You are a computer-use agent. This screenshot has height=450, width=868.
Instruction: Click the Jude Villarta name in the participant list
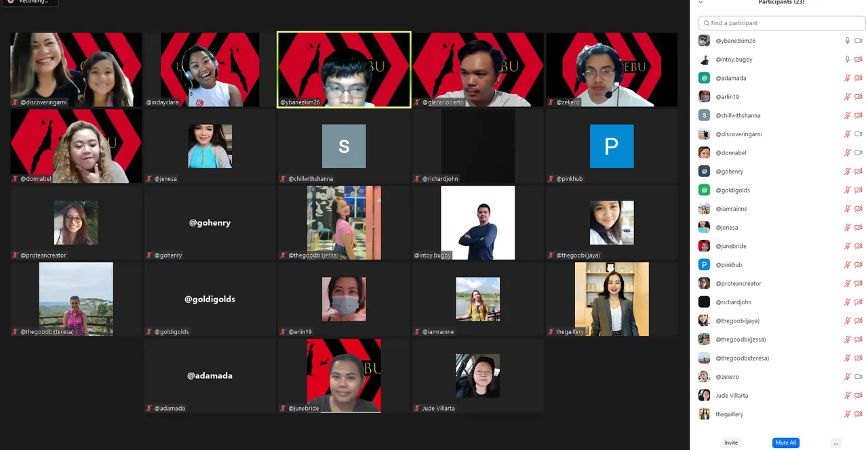732,395
